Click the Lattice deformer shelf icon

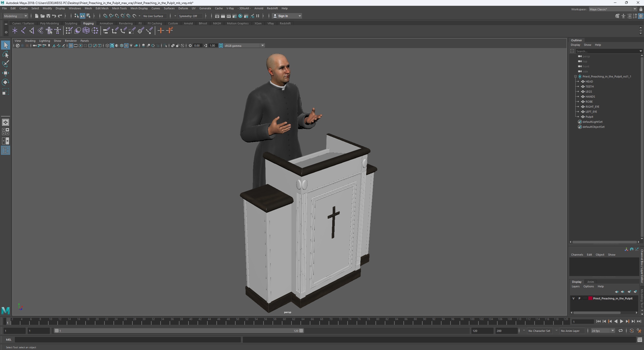(86, 31)
